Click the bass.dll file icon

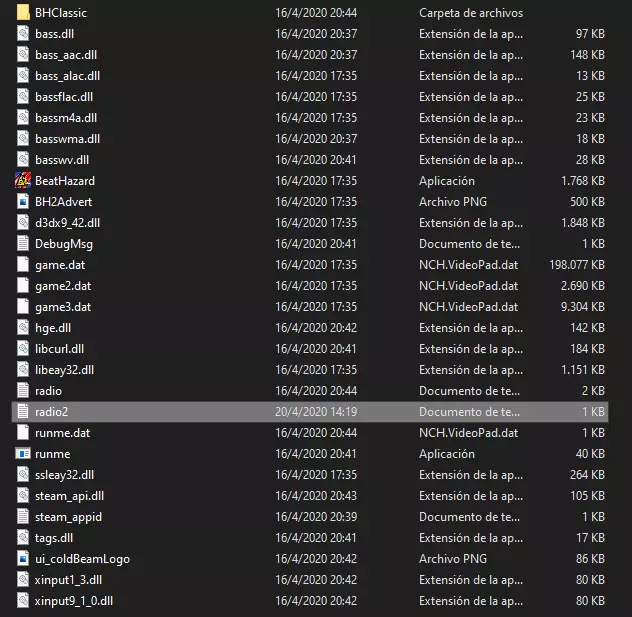click(x=23, y=33)
